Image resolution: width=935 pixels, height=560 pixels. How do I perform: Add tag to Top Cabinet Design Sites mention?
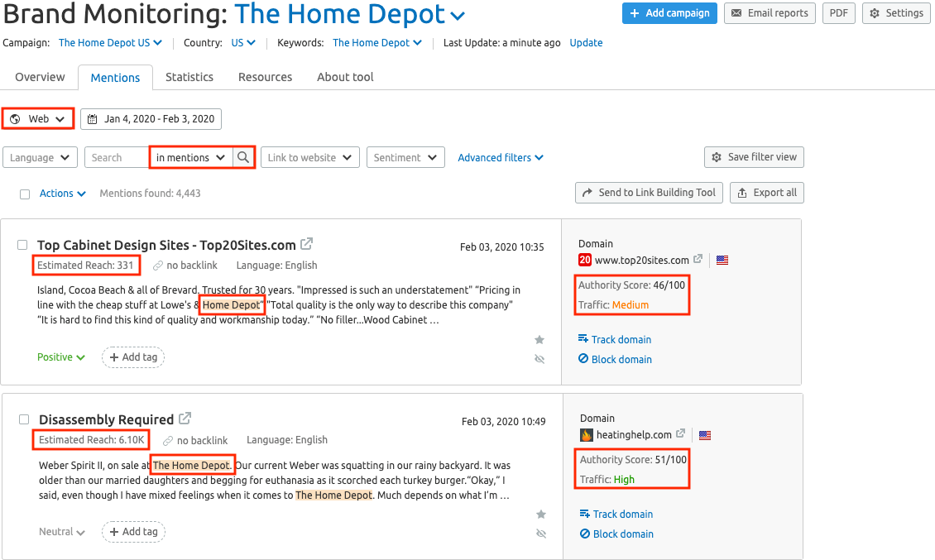point(133,357)
